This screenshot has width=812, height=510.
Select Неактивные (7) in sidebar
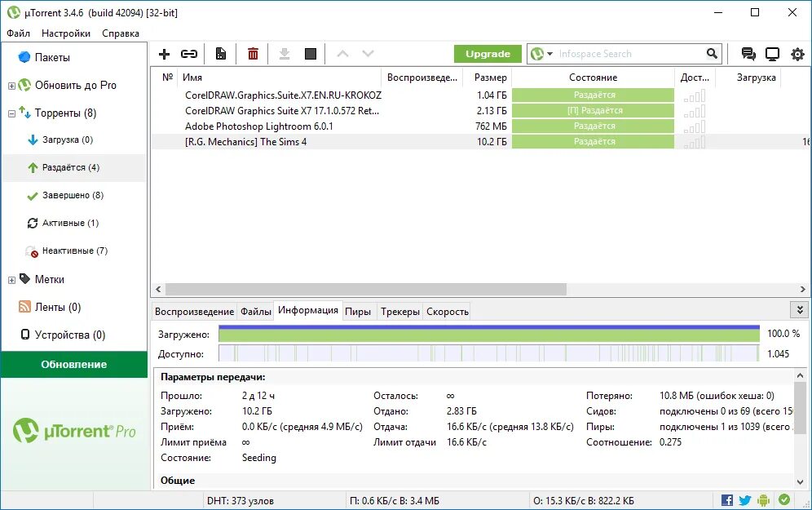pyautogui.click(x=75, y=251)
